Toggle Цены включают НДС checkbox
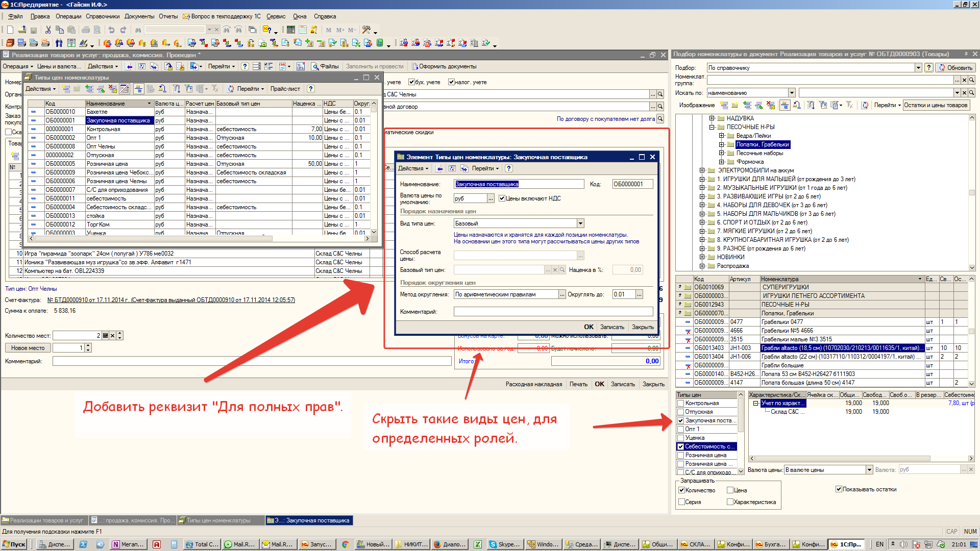 click(502, 198)
